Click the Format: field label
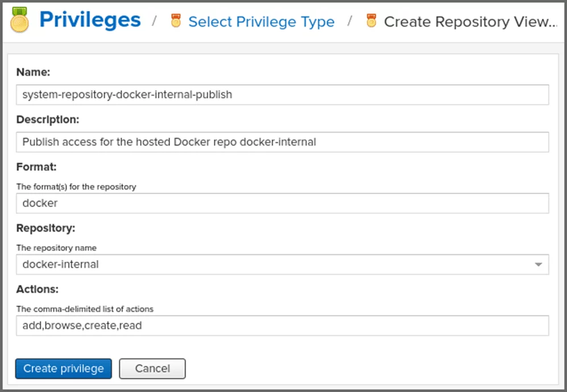Screen dimensions: 567x392 coord(36,167)
